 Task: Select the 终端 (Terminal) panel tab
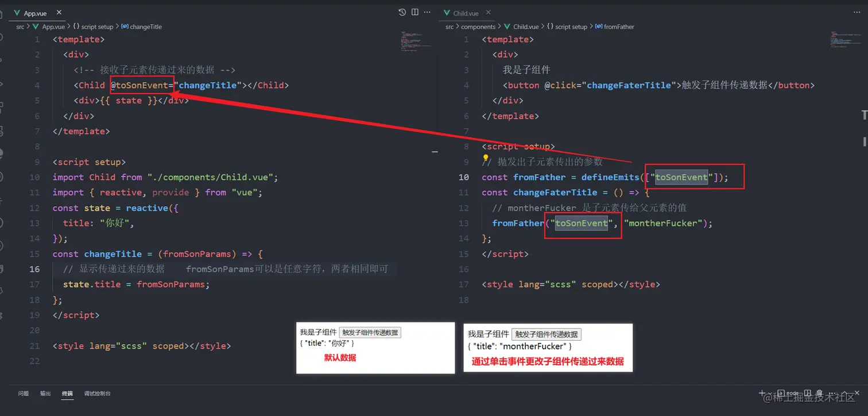pos(67,394)
